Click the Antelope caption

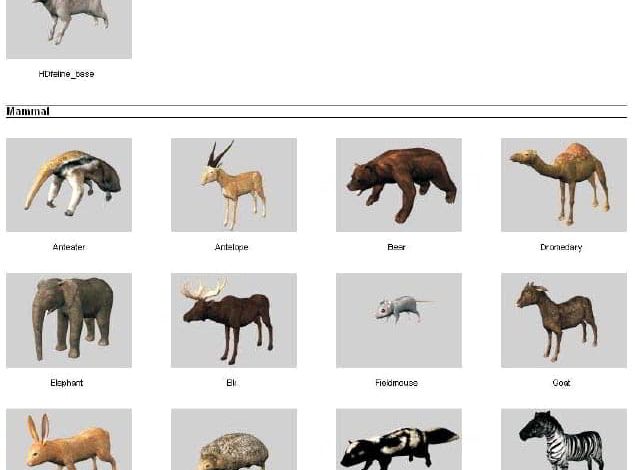231,247
